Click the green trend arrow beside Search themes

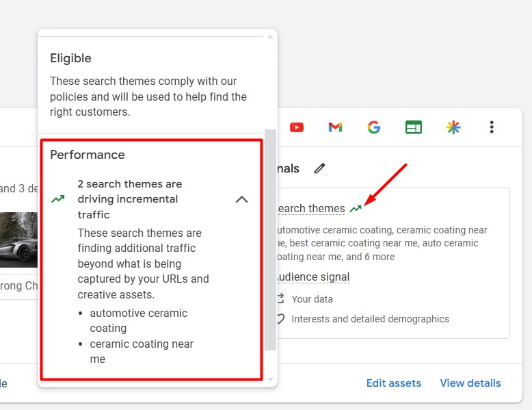click(356, 208)
